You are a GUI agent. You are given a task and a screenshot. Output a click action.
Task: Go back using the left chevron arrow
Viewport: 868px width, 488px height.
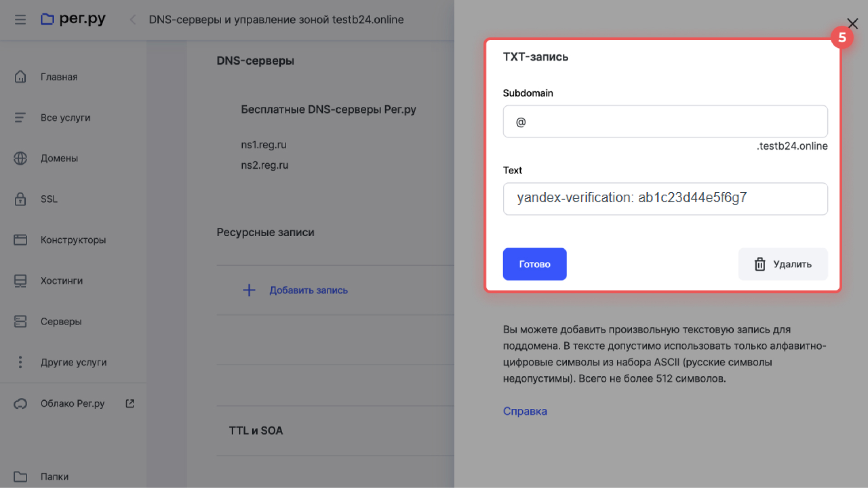coord(133,19)
